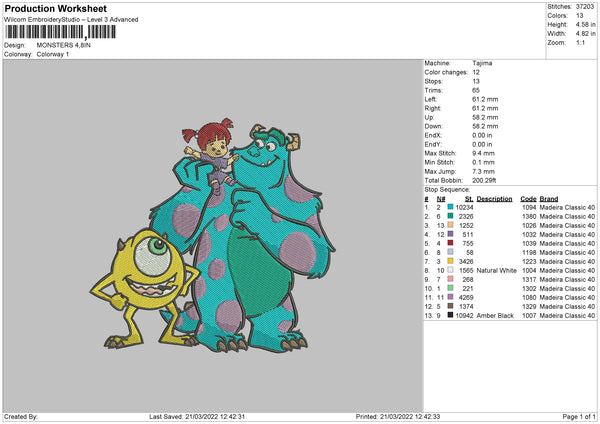Click the 'Right:' measurement label
600x424 pixels.
[x=433, y=108]
